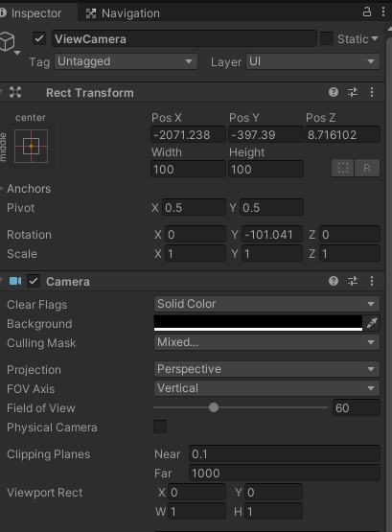The height and width of the screenshot is (532, 392).
Task: Open the Inspector panel more options menu
Action: pos(383,12)
